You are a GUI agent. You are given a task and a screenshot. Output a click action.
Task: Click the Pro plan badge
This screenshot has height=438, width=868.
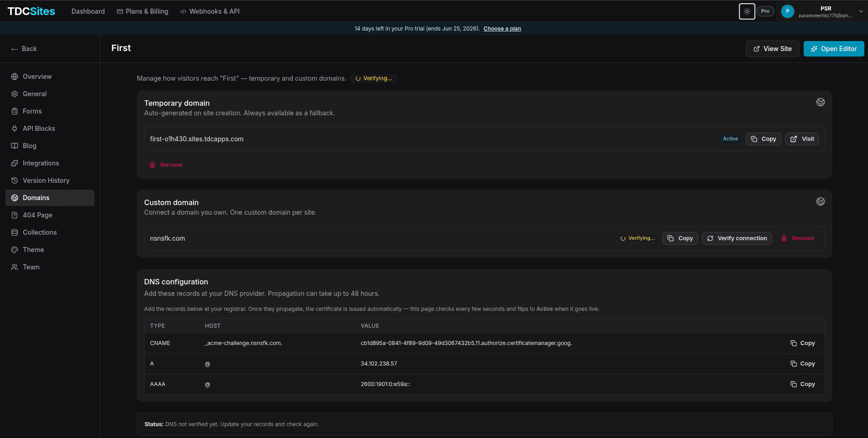click(x=765, y=11)
